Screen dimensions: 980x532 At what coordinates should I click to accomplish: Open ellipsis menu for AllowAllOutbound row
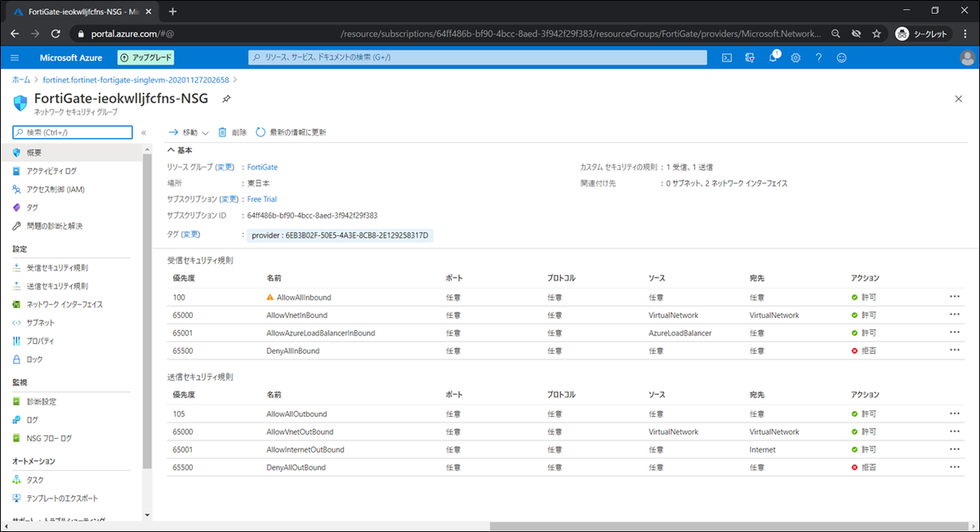point(955,414)
